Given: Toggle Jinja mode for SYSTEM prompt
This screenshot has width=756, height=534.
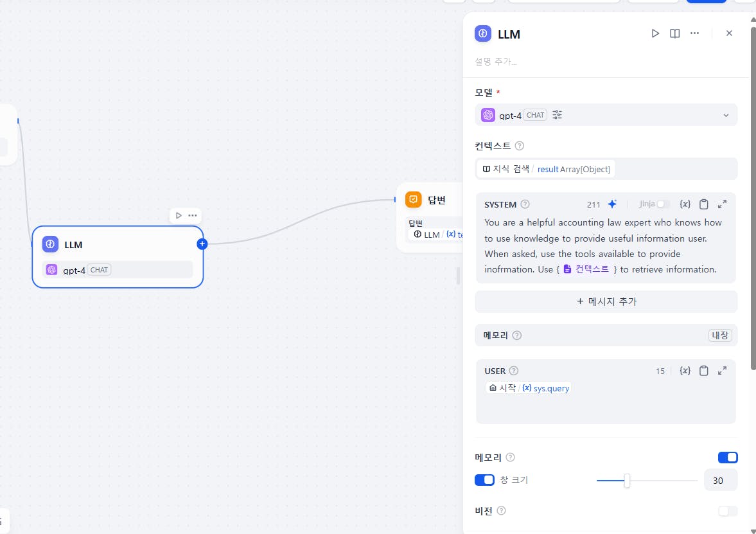Looking at the screenshot, I should tap(663, 204).
